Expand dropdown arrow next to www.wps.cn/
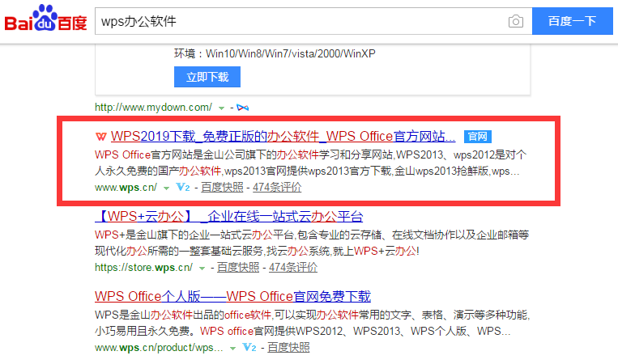Viewport: 618px width, 364px height. (x=166, y=188)
